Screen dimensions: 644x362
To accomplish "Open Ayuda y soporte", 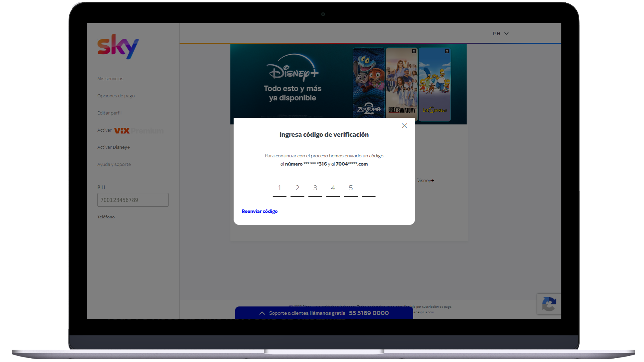I will tap(114, 164).
